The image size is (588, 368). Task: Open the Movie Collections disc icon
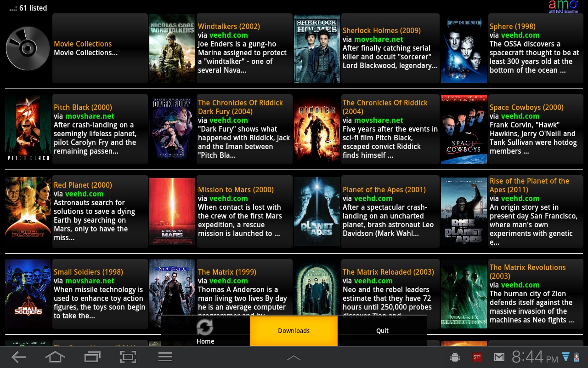(28, 48)
